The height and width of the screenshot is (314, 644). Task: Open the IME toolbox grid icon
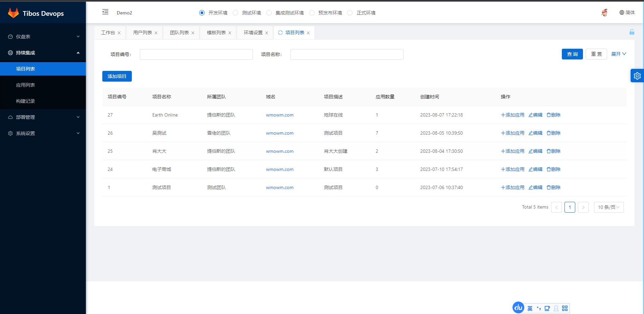565,308
